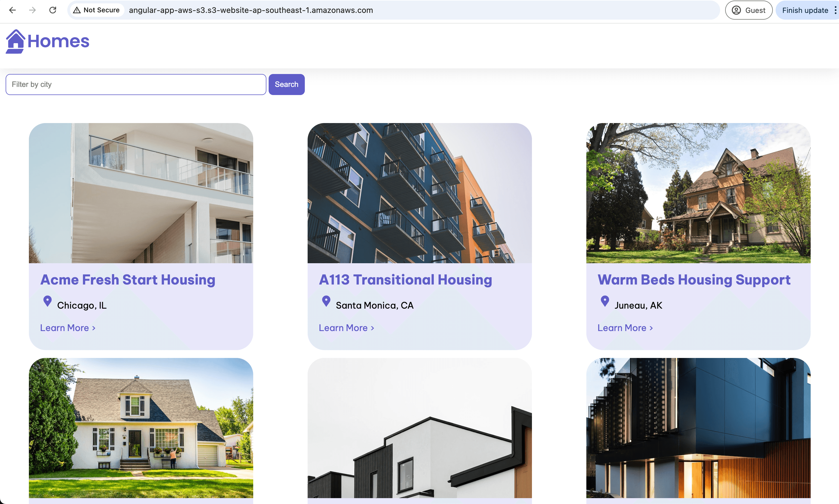Select the Chicago, IL location text
This screenshot has width=839, height=504.
[82, 305]
